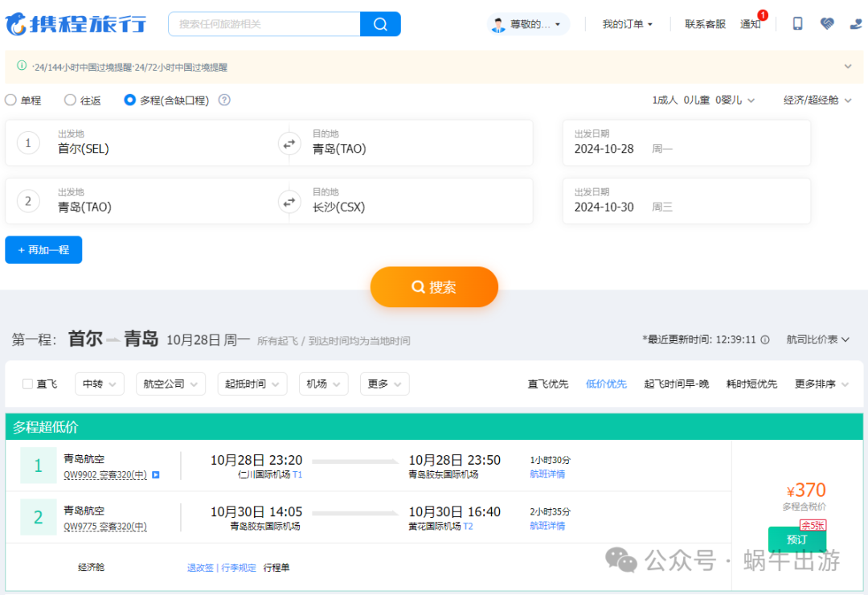The width and height of the screenshot is (868, 595).
Task: Open 航班详情 for the QW9775 flight
Action: [x=547, y=526]
